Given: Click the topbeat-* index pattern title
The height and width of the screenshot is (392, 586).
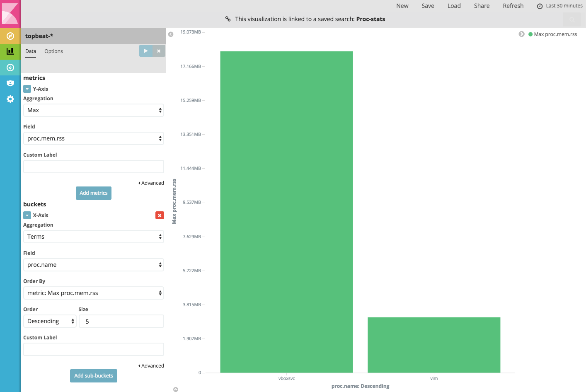Looking at the screenshot, I should click(39, 36).
